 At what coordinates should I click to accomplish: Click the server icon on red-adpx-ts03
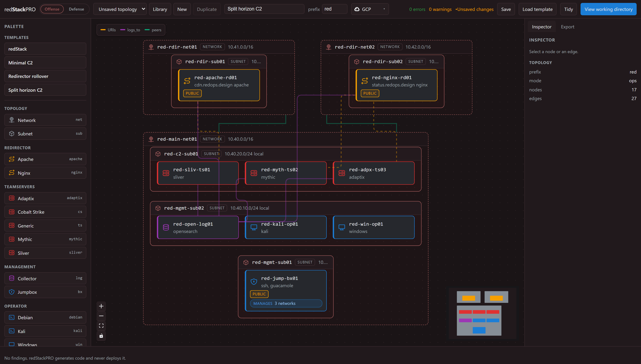click(342, 173)
